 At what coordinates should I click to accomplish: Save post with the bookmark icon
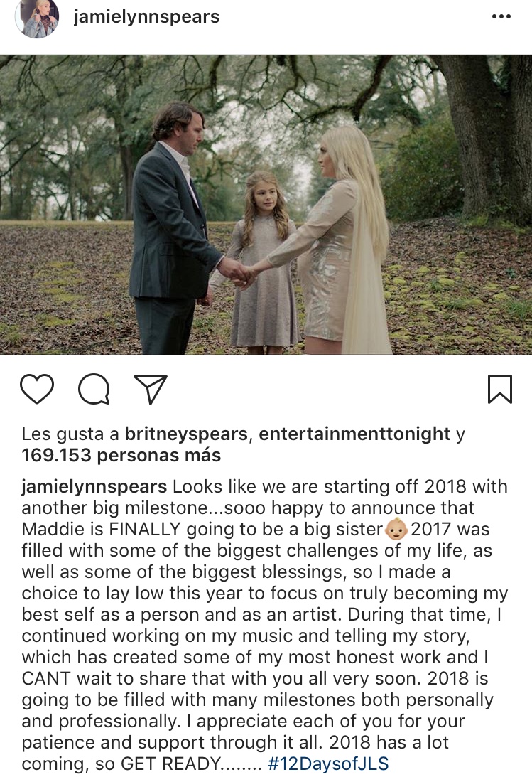coord(500,390)
